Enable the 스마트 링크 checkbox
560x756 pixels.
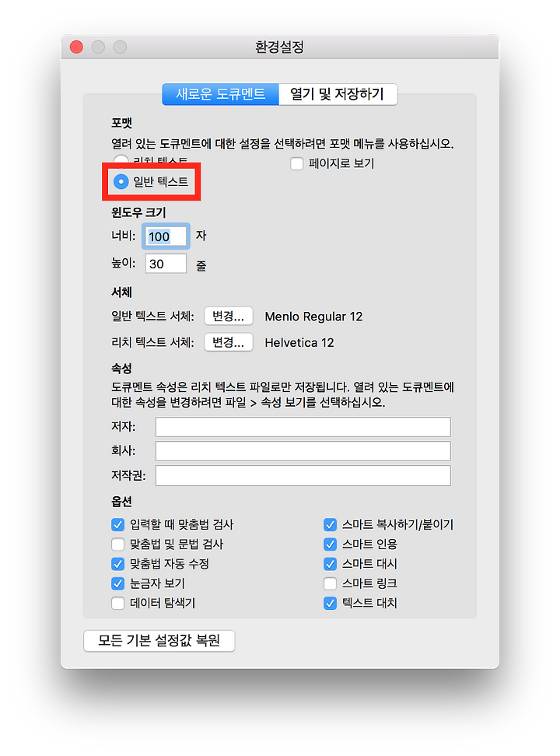(330, 583)
